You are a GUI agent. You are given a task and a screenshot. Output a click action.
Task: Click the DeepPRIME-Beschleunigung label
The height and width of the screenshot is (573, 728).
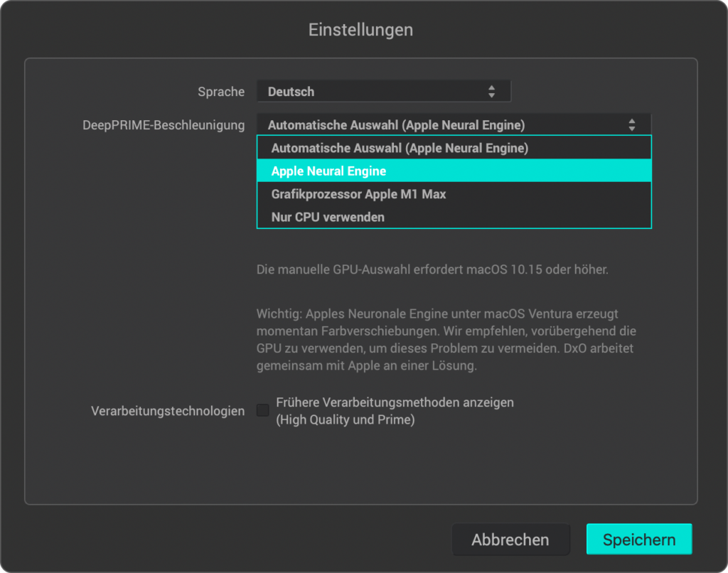coord(164,125)
